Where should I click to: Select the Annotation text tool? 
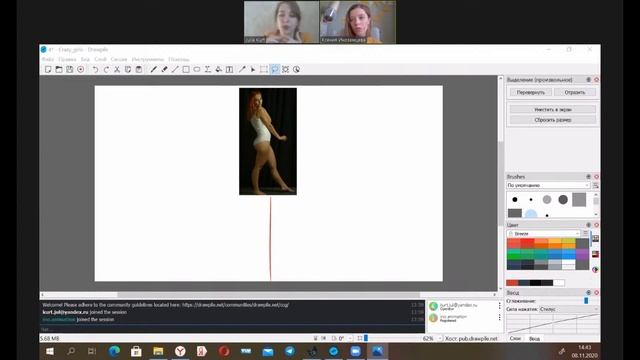[230, 69]
